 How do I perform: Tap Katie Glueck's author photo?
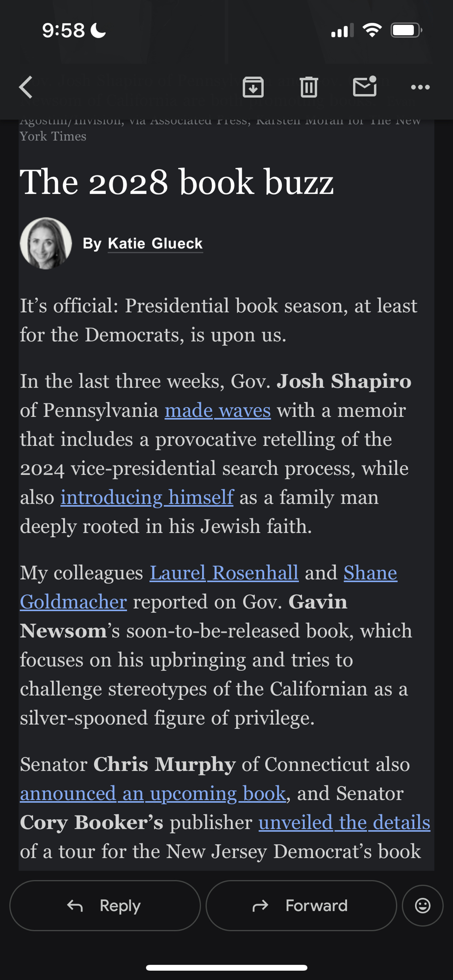(46, 244)
